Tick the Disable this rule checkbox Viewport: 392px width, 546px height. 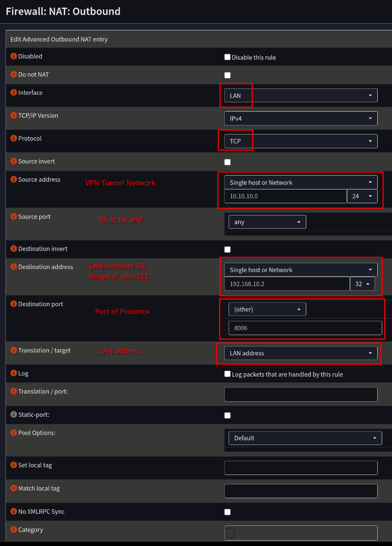pyautogui.click(x=227, y=57)
